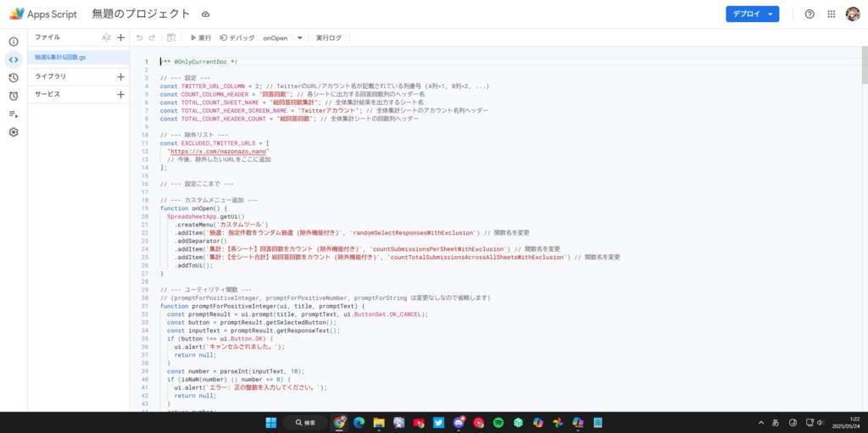Screen dimensions: 868x433
Task: Open Chrome from the taskbar
Action: [x=340, y=423]
